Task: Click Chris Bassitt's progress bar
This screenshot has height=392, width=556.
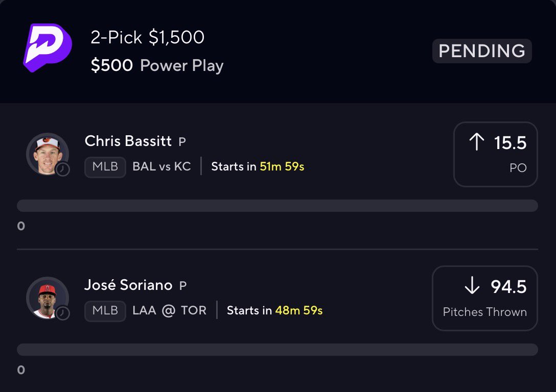Action: point(277,206)
